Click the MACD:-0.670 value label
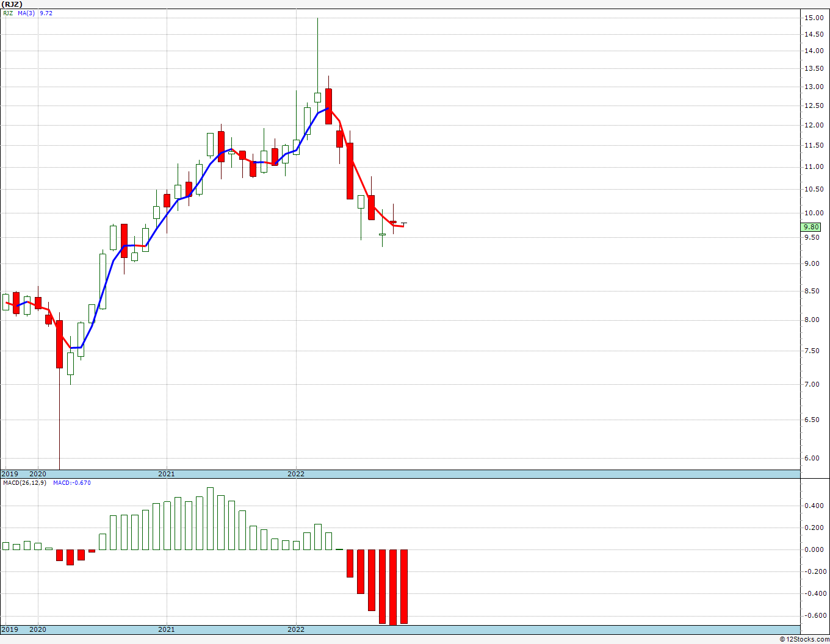 [x=72, y=483]
